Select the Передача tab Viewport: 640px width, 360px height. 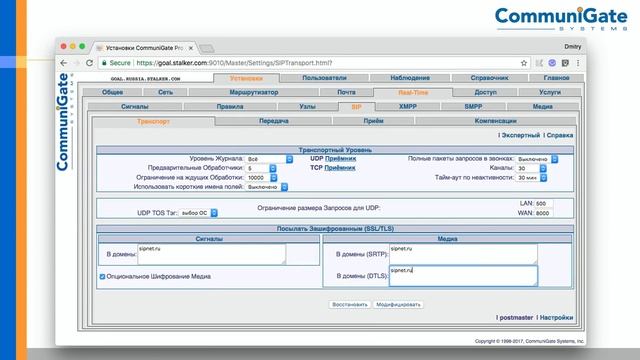point(273,121)
